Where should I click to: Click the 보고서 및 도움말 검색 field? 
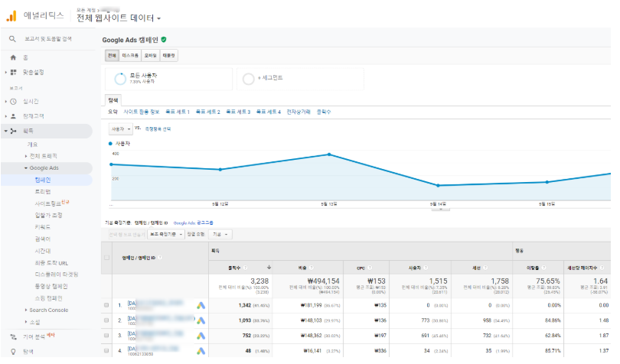[48, 39]
